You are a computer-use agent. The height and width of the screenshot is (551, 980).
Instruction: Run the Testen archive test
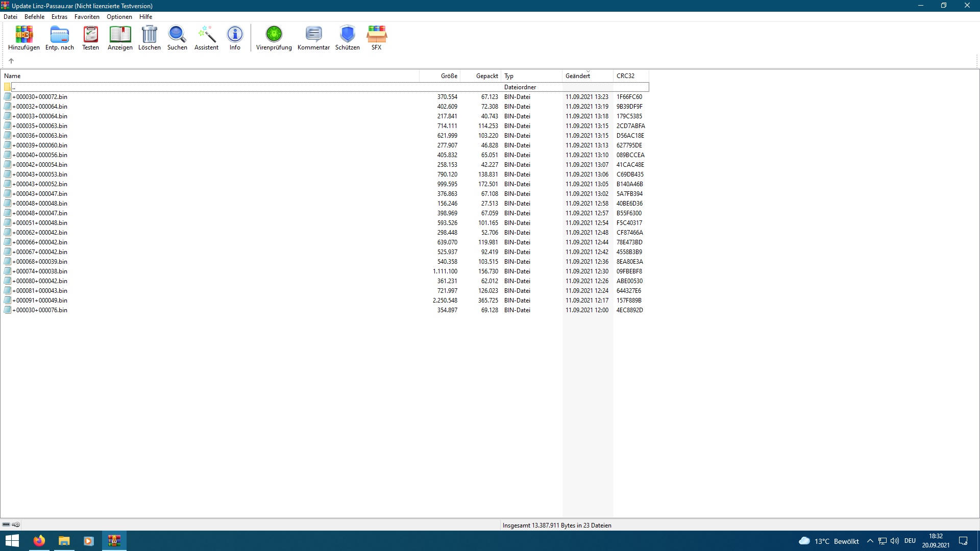pos(90,38)
